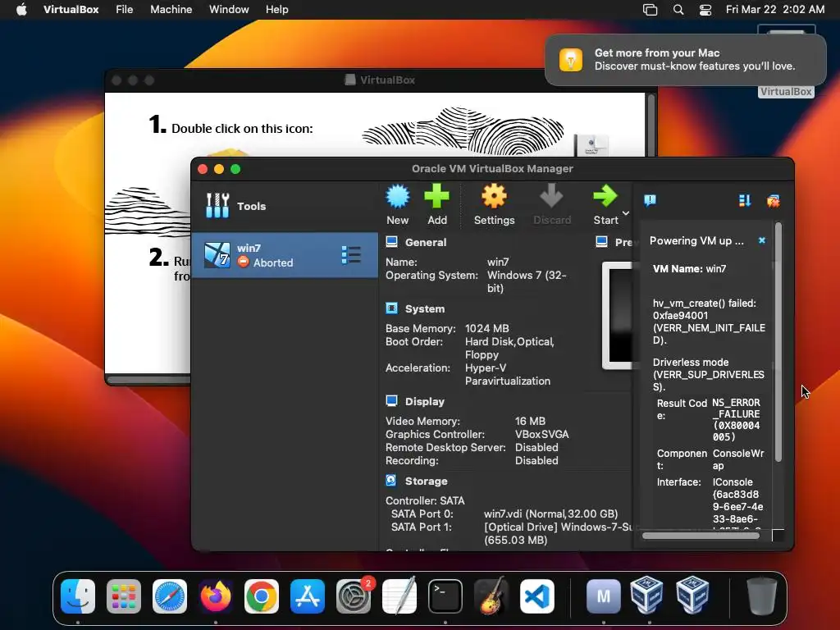This screenshot has width=840, height=630.
Task: Open Launchpad from the Dock
Action: [x=124, y=596]
